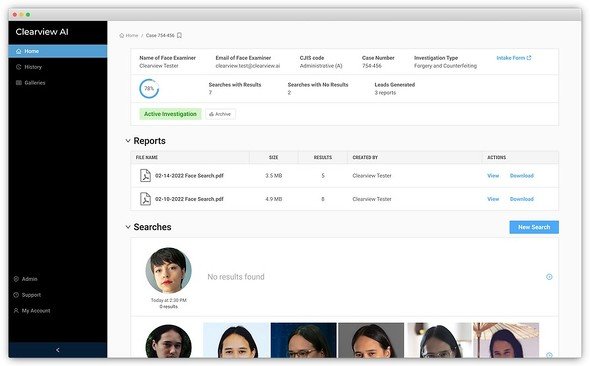
Task: Open Admin in the sidebar
Action: [26, 279]
